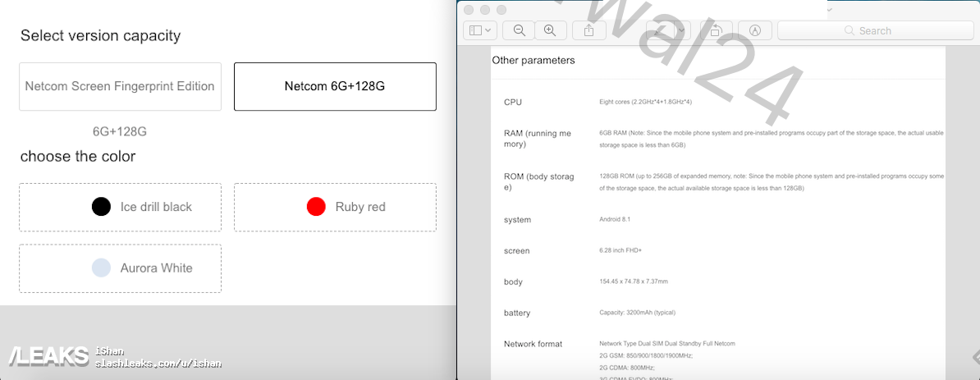Image resolution: width=980 pixels, height=380 pixels.
Task: Select the '6GB RAM' note text
Action: click(x=772, y=140)
